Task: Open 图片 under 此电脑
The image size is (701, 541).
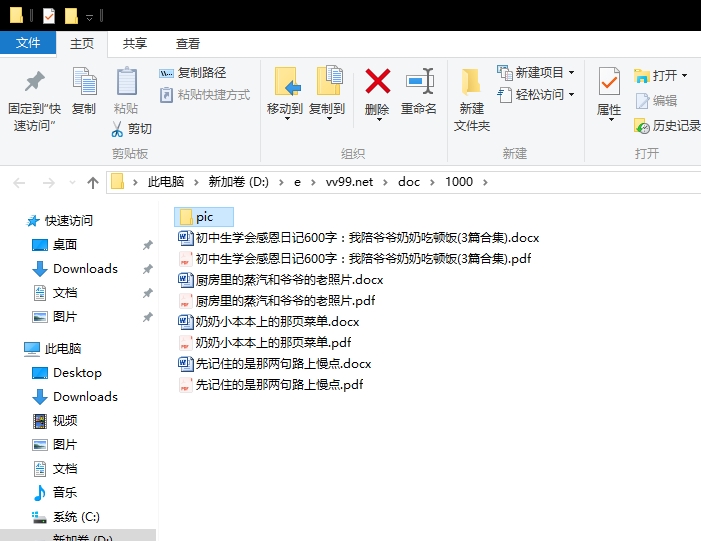Action: [55, 445]
